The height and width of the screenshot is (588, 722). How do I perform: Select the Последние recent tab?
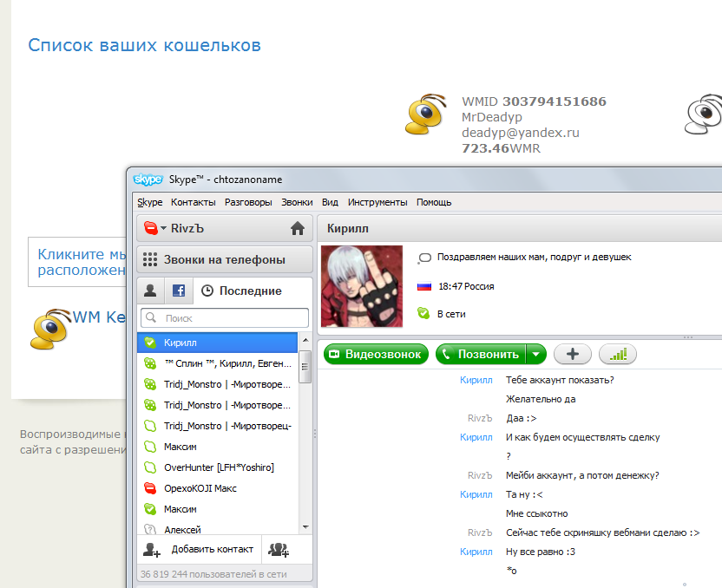tap(242, 291)
